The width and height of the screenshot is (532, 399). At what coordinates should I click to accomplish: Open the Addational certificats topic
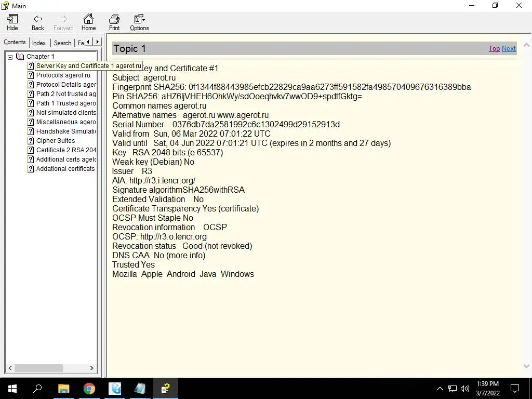[65, 169]
